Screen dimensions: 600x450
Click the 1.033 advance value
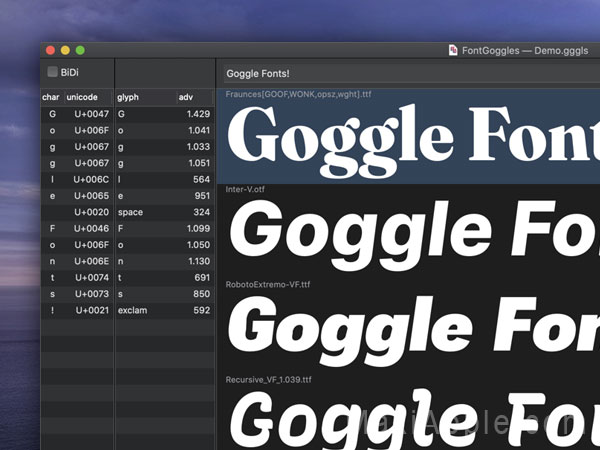pos(199,147)
